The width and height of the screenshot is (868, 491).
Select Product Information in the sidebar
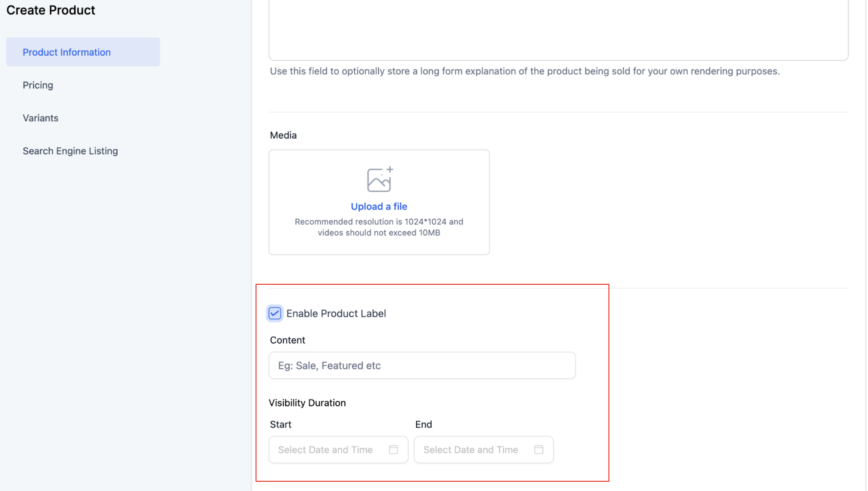[67, 52]
